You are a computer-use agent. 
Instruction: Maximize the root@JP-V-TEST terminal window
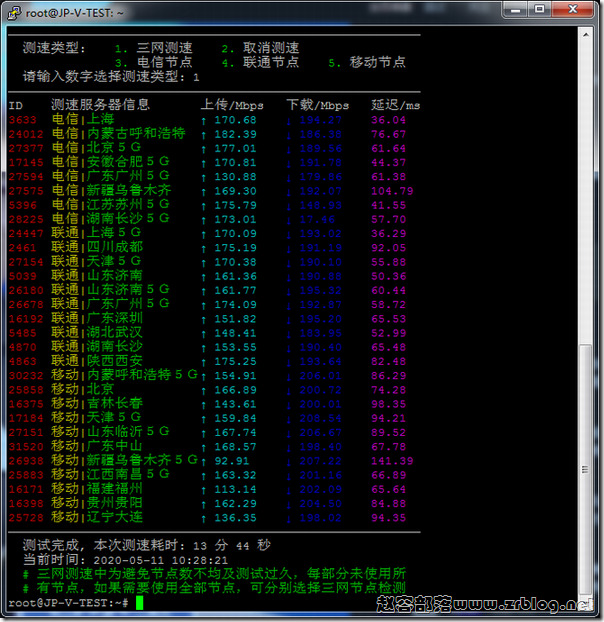pos(539,10)
